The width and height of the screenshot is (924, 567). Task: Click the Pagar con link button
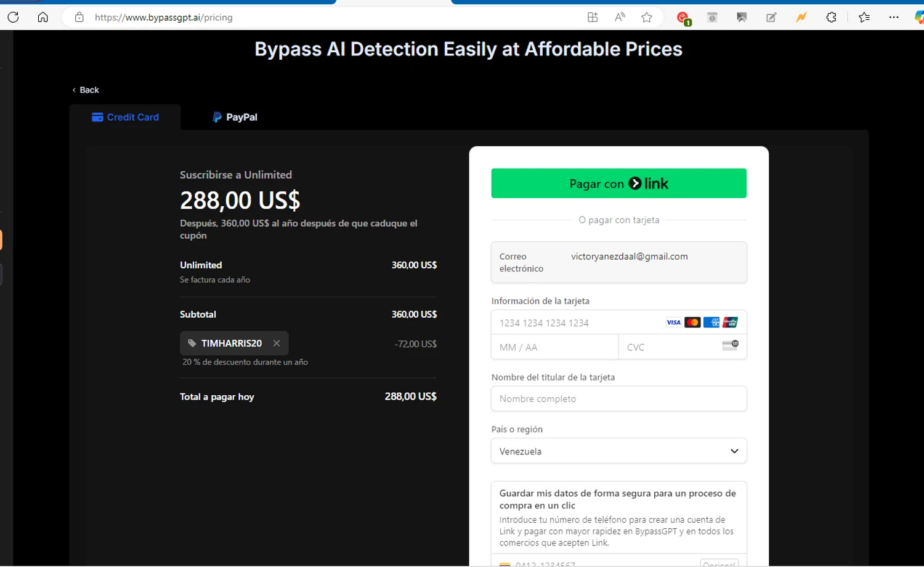[x=618, y=183]
